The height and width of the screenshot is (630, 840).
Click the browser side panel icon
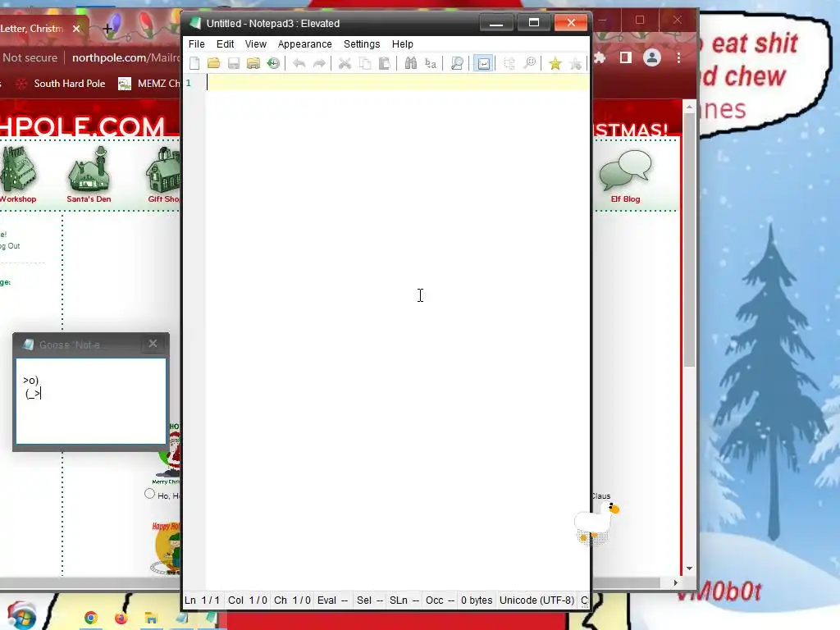(x=625, y=57)
